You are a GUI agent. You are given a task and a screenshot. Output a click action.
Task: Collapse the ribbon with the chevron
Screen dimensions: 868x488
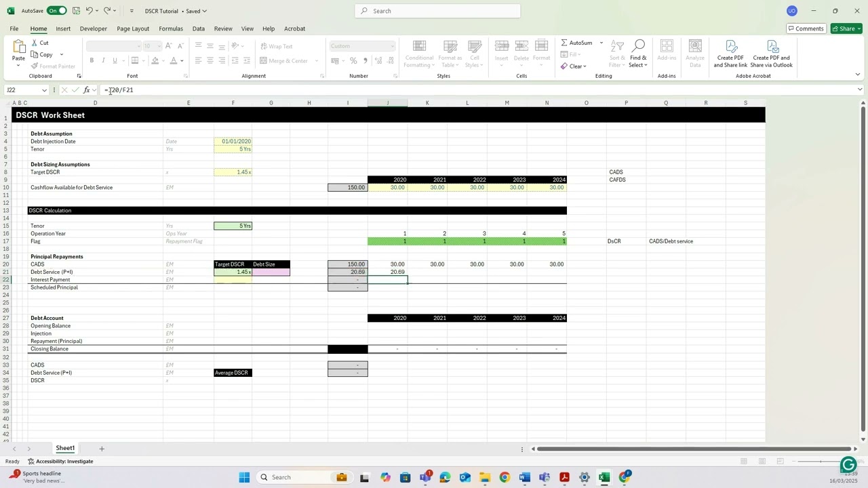pos(857,75)
